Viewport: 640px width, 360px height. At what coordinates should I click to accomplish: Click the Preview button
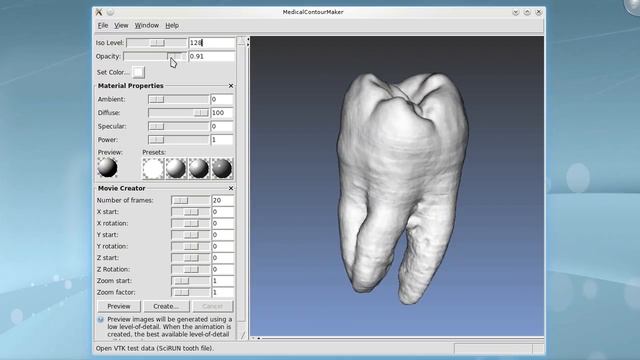coord(119,306)
